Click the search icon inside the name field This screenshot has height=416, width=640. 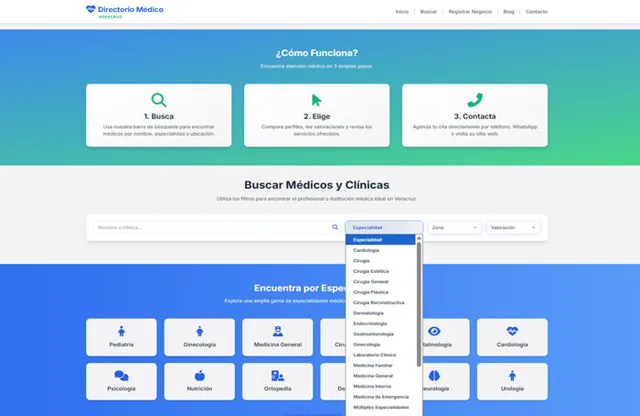pyautogui.click(x=335, y=227)
